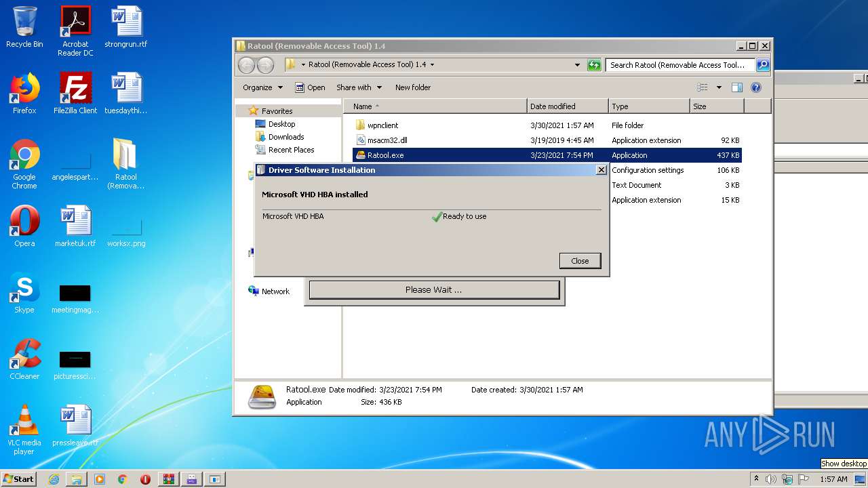Expand the view options dropdown arrow
The width and height of the screenshot is (868, 488).
tap(719, 87)
